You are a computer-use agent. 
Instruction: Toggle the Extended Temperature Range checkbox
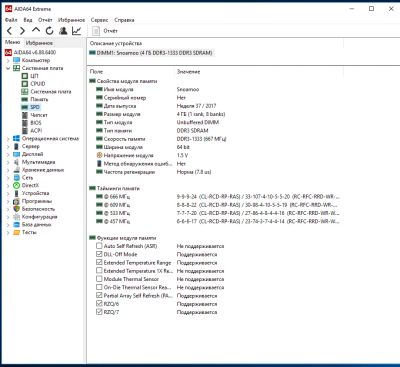99,263
